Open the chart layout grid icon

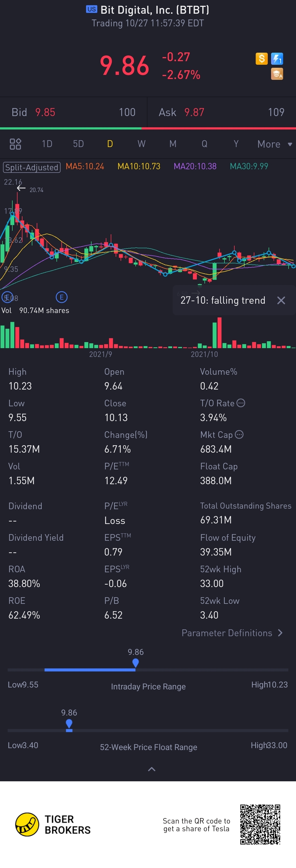[15, 144]
